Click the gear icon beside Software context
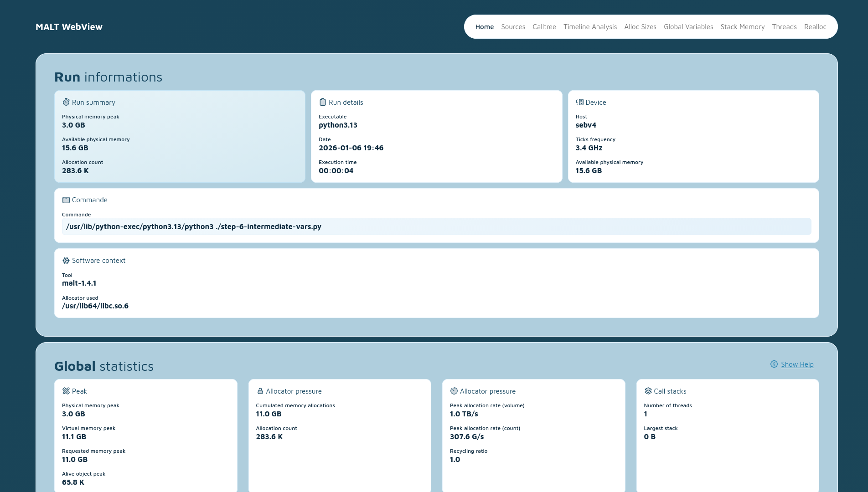 click(x=66, y=261)
